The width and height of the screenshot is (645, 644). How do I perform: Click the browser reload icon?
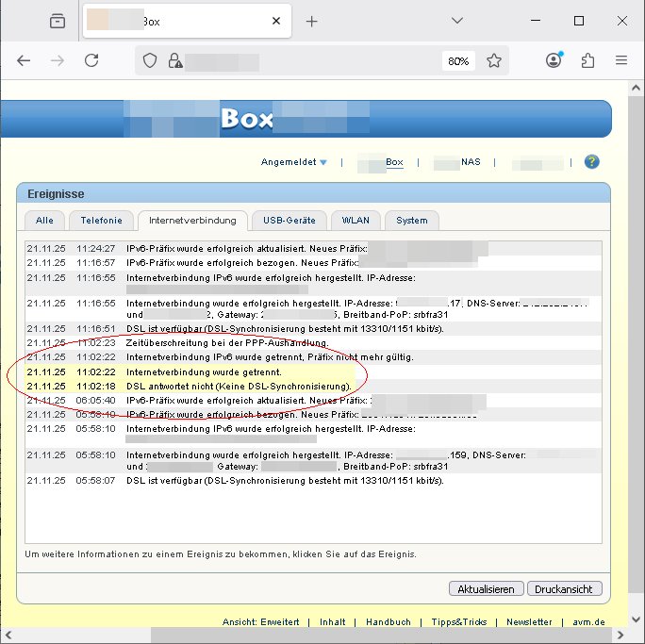[91, 60]
